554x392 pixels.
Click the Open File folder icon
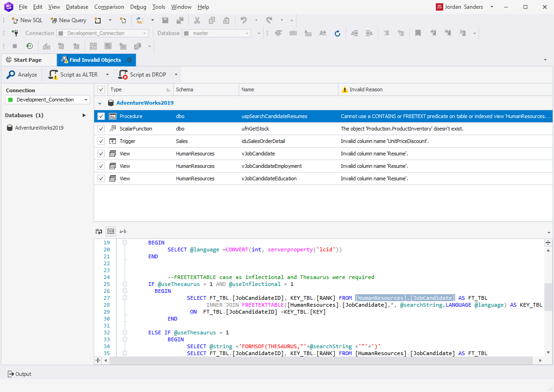139,20
